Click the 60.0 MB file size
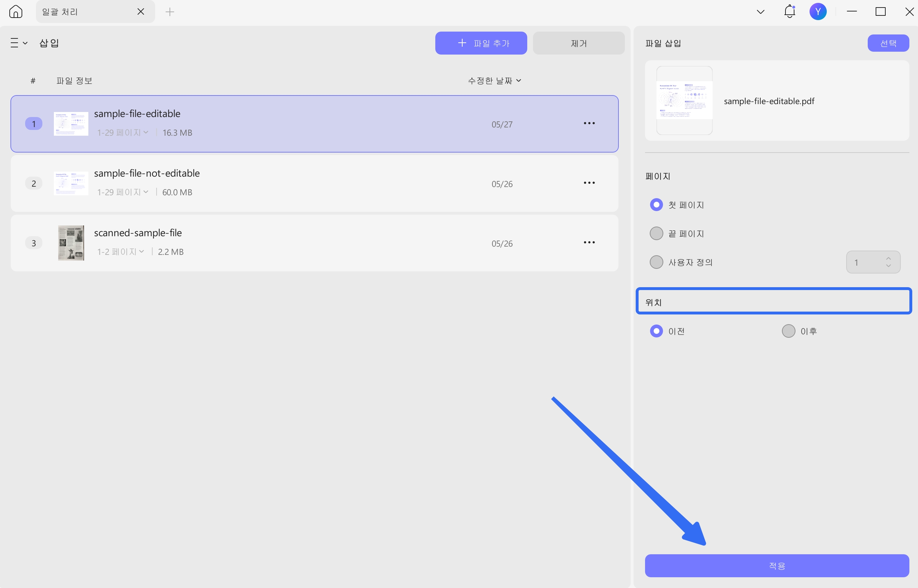 [177, 192]
